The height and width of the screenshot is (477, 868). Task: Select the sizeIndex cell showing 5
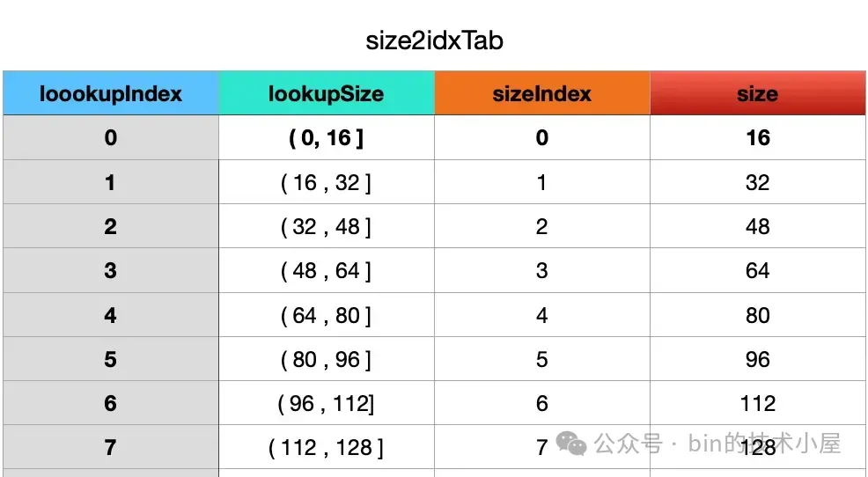click(541, 359)
